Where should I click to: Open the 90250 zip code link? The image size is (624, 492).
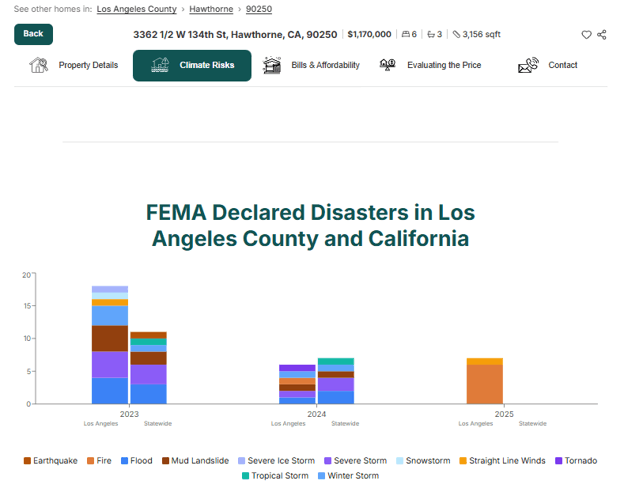[259, 9]
